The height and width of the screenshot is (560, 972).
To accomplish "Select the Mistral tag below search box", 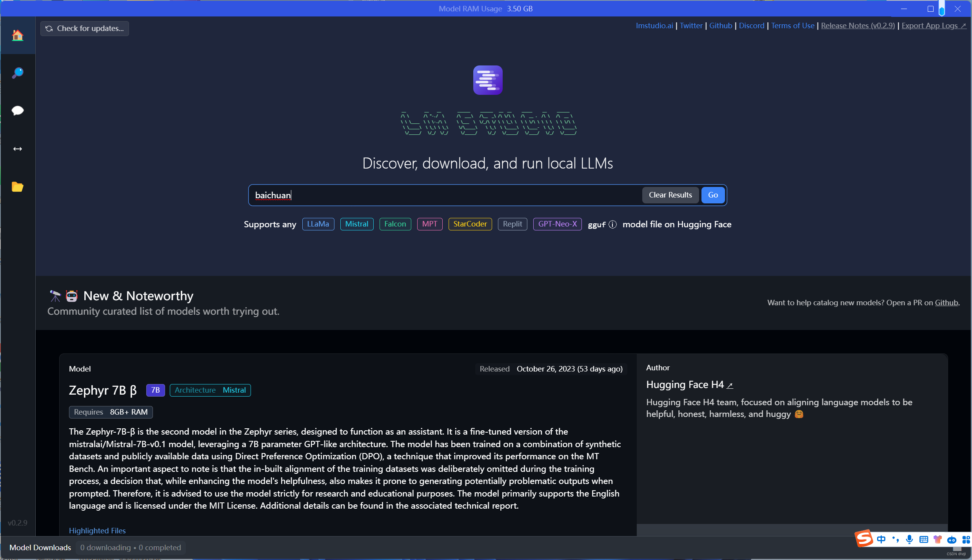I will pyautogui.click(x=357, y=224).
